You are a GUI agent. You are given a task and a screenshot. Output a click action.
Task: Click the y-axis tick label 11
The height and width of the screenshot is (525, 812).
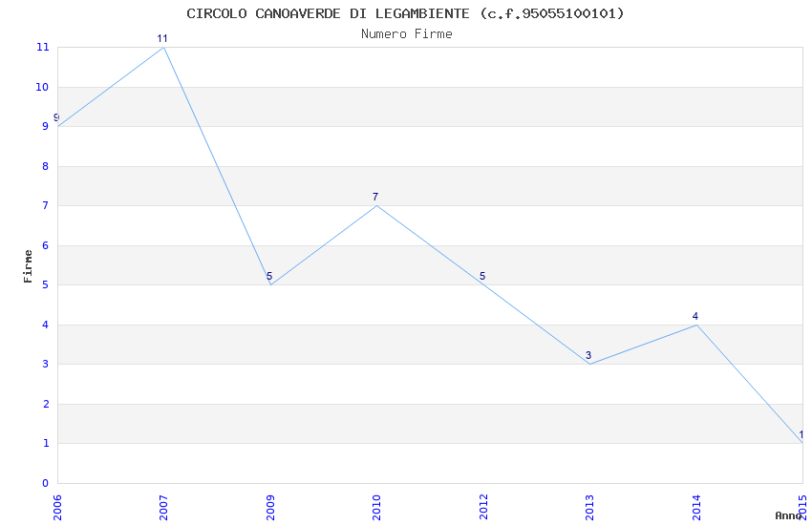point(42,47)
